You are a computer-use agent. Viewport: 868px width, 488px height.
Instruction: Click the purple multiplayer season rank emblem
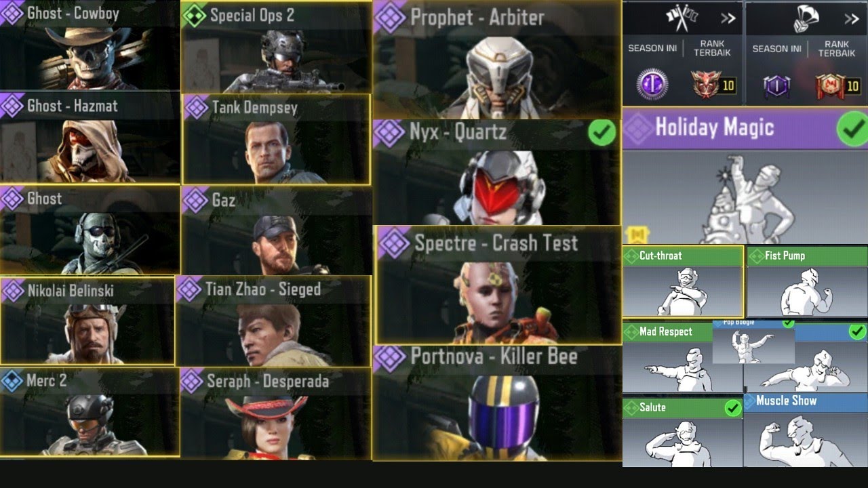click(652, 85)
